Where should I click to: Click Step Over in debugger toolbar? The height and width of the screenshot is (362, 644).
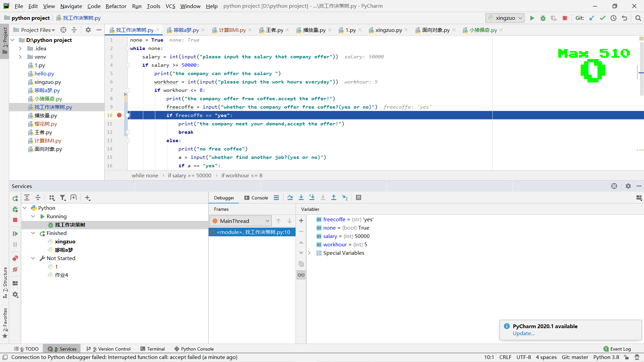290,197
